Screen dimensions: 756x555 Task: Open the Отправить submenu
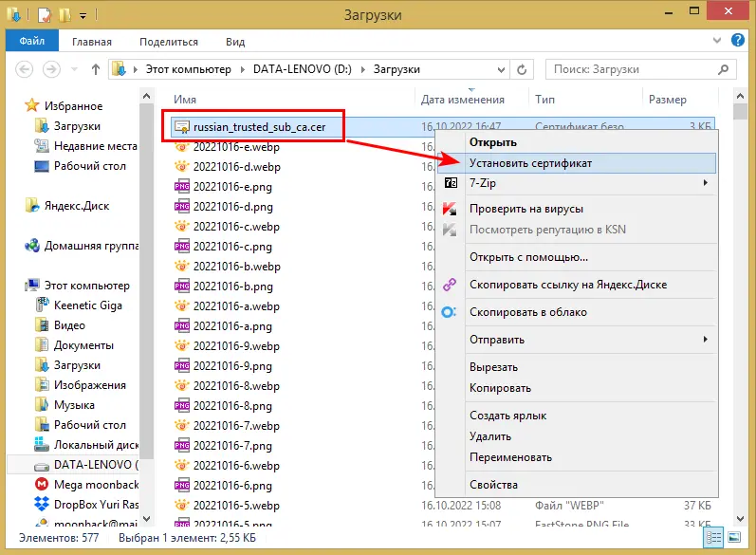(577, 340)
